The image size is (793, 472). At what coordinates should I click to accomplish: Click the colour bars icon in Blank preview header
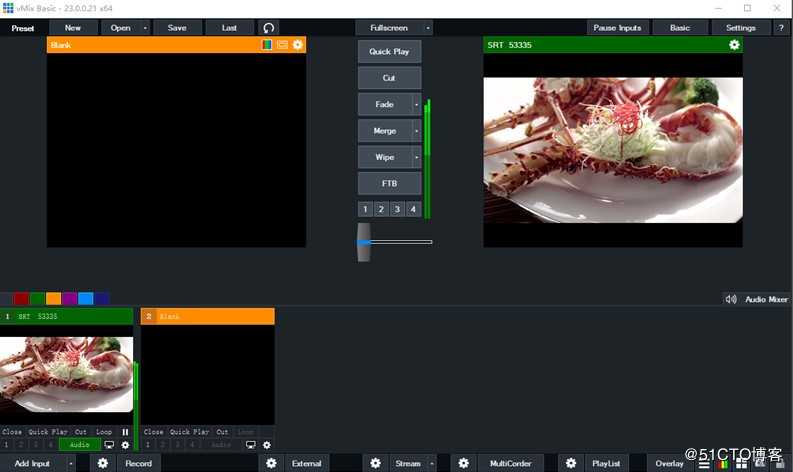tap(267, 45)
